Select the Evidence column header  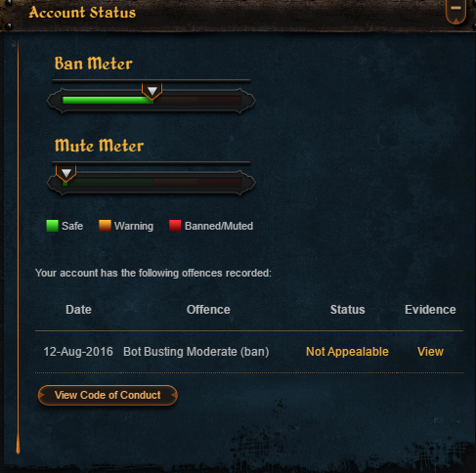[x=430, y=310]
